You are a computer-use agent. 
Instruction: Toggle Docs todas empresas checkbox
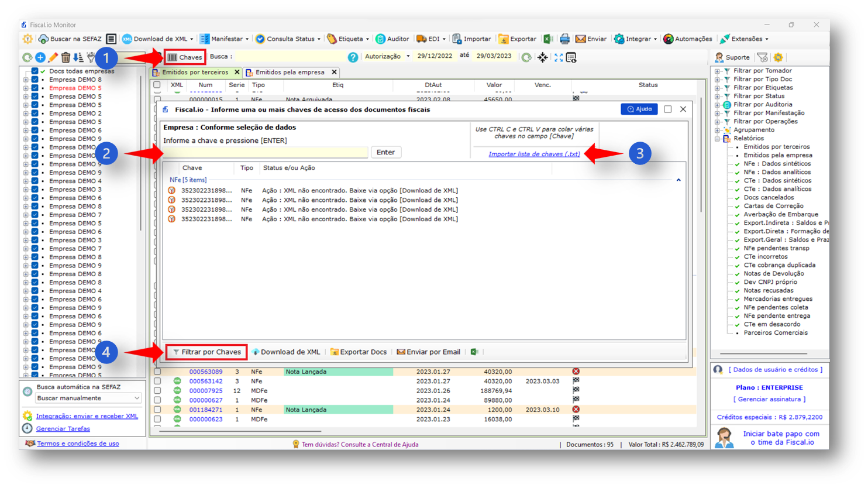35,71
